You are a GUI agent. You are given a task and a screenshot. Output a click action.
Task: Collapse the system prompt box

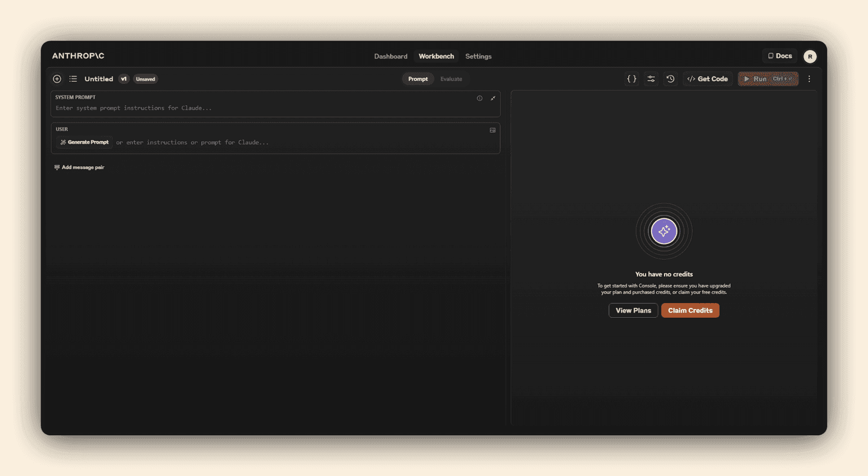click(x=493, y=98)
